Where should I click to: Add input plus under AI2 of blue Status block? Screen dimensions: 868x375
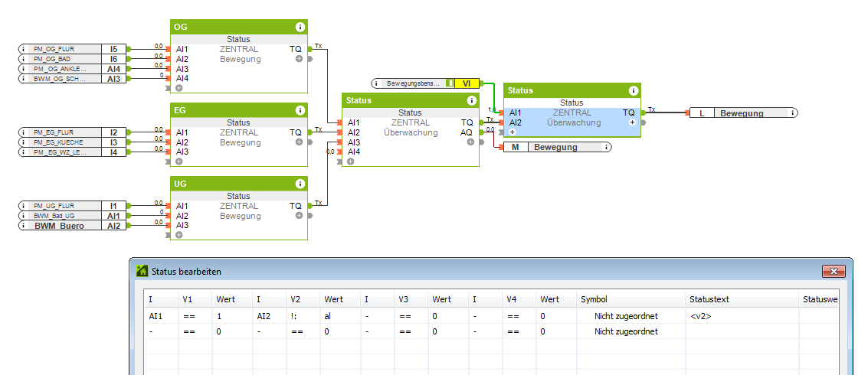click(x=512, y=132)
